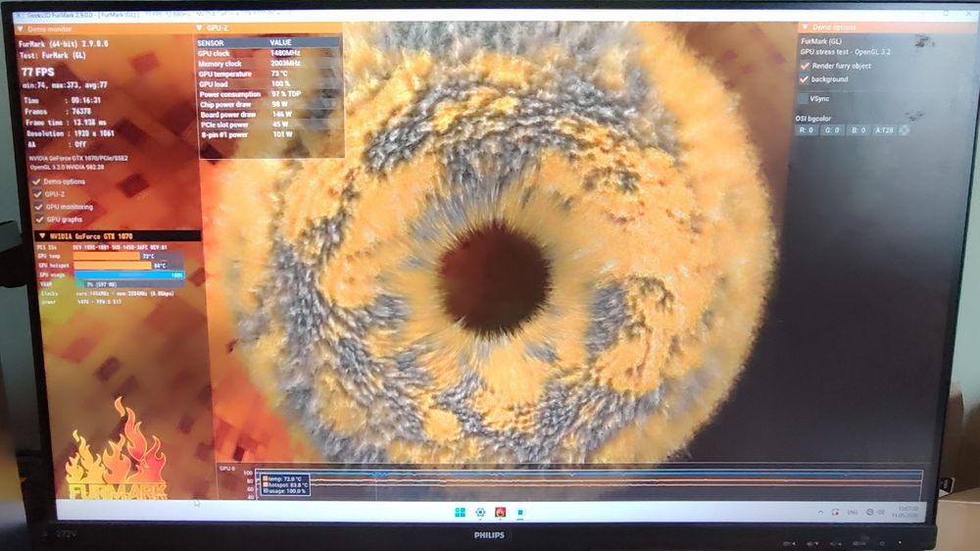
Task: Select the Power consumption sensor row
Action: tap(270, 94)
